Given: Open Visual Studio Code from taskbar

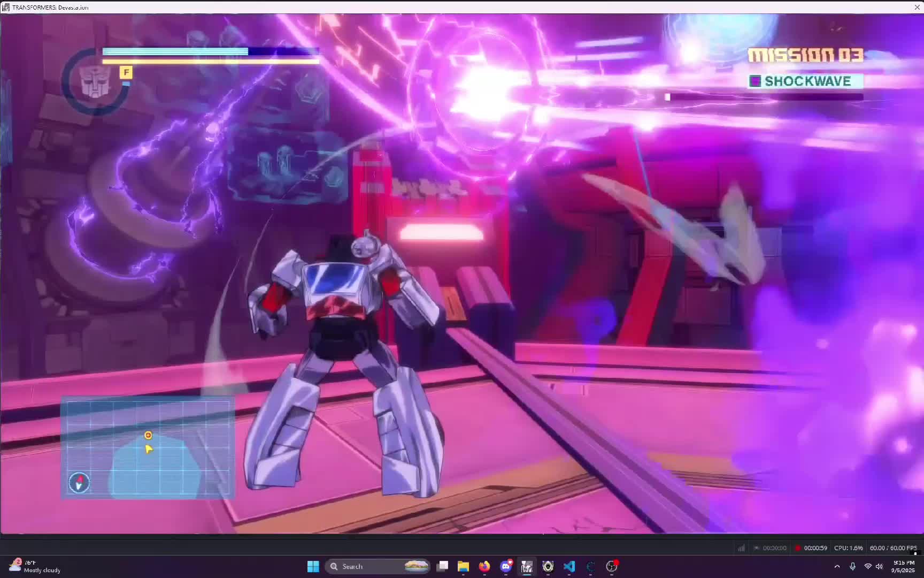Looking at the screenshot, I should [569, 566].
